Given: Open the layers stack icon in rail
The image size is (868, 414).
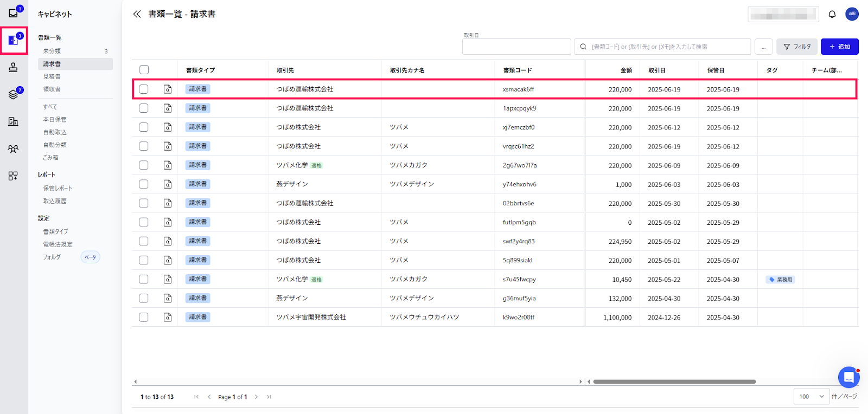Looking at the screenshot, I should (13, 94).
